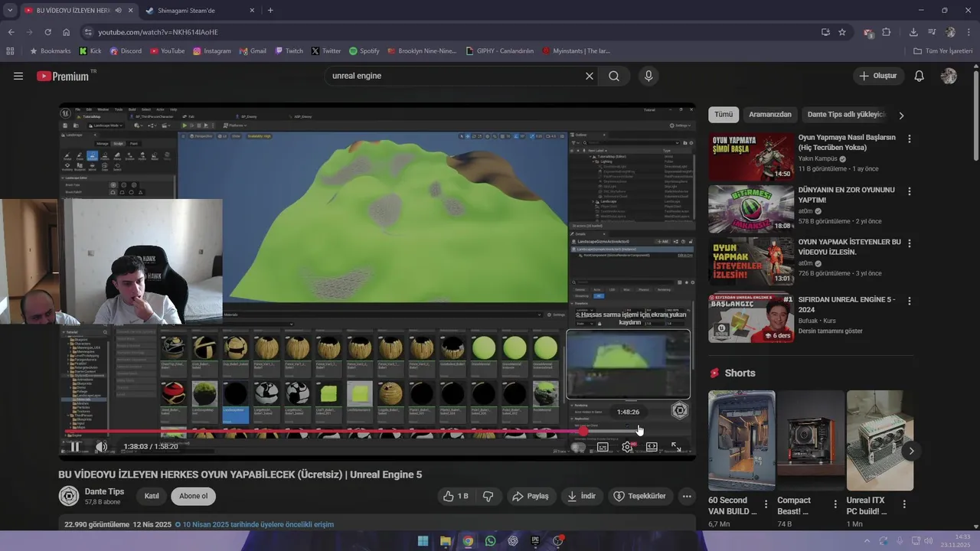The width and height of the screenshot is (980, 551).
Task: Open 'Tüm Yer İşaretleri' bookmarks folder
Action: click(942, 51)
